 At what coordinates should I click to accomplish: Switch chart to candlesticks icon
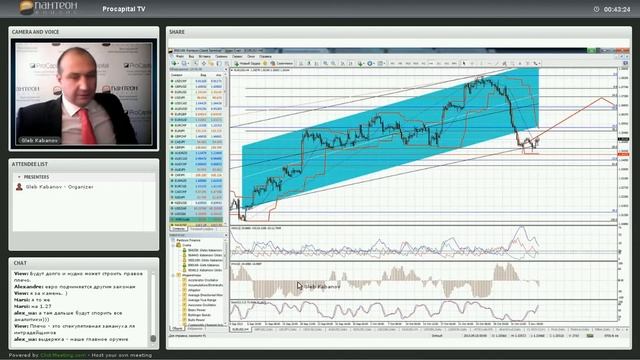(309, 63)
